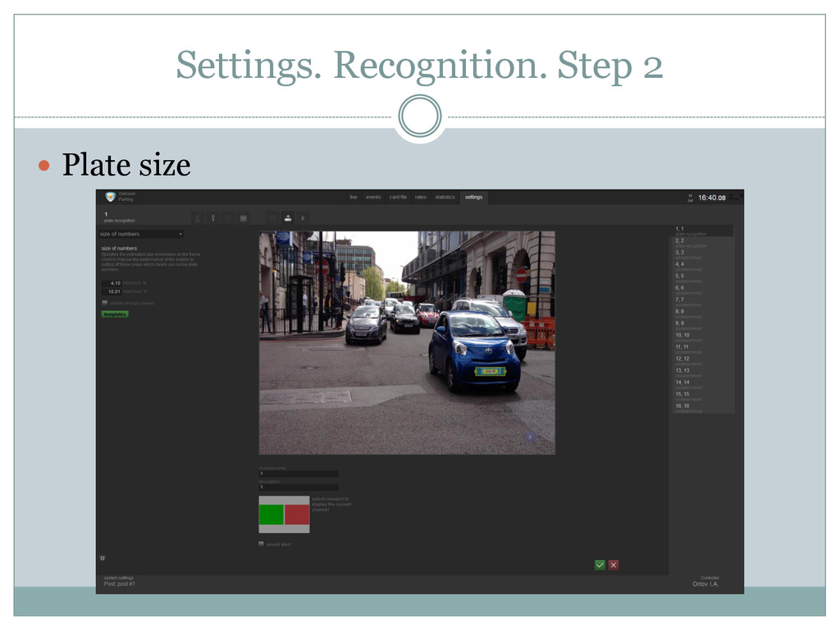
Task: Click the person icon in the toolbar
Action: (198, 218)
